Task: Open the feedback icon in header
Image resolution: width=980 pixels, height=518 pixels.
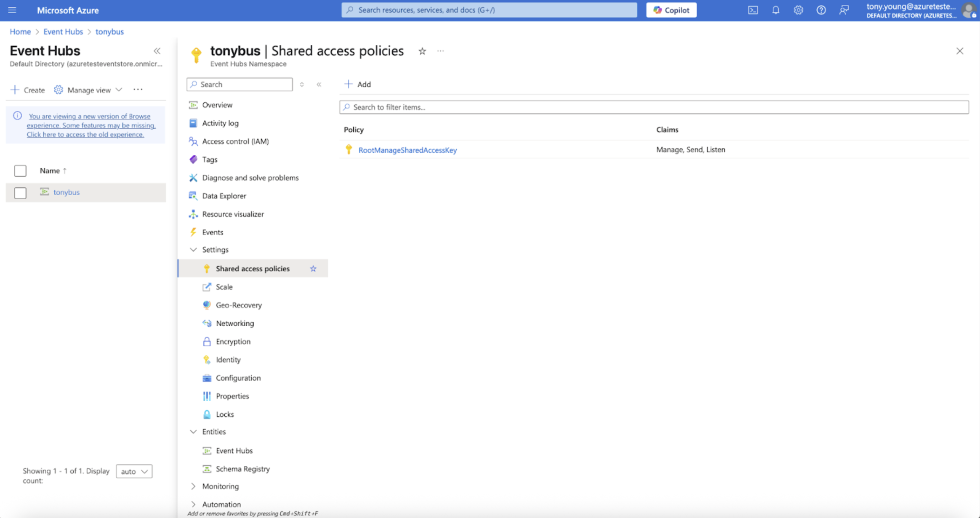Action: pos(844,10)
